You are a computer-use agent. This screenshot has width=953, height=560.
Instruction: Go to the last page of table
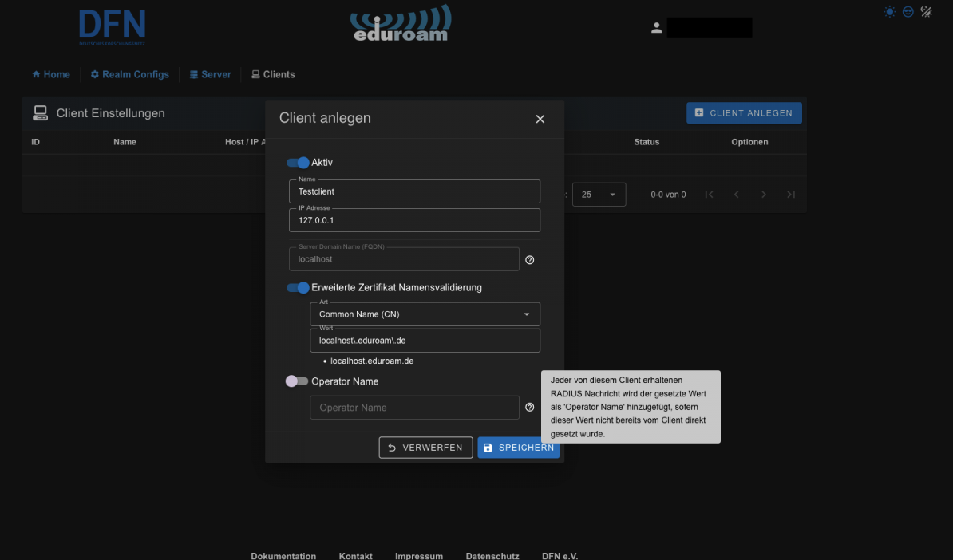(791, 195)
